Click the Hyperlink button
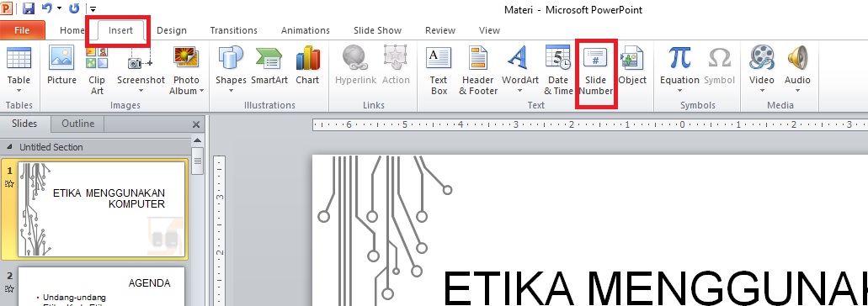 [x=355, y=66]
